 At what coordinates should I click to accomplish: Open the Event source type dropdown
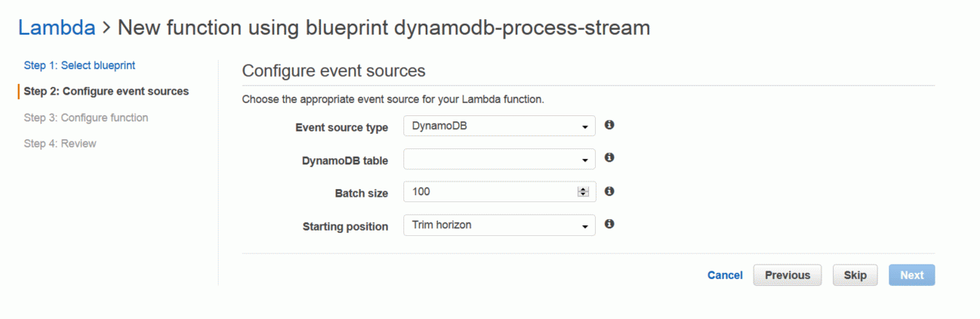[499, 126]
